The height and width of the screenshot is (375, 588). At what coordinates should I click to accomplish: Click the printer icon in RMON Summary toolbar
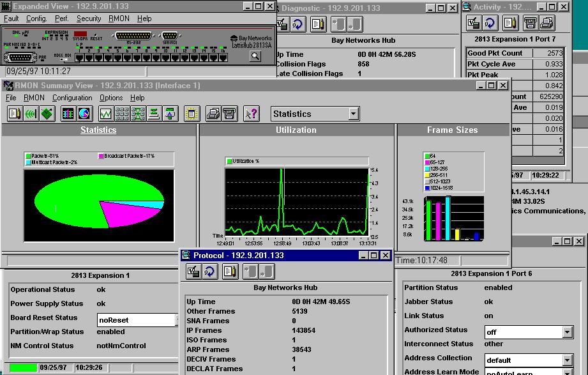point(213,114)
